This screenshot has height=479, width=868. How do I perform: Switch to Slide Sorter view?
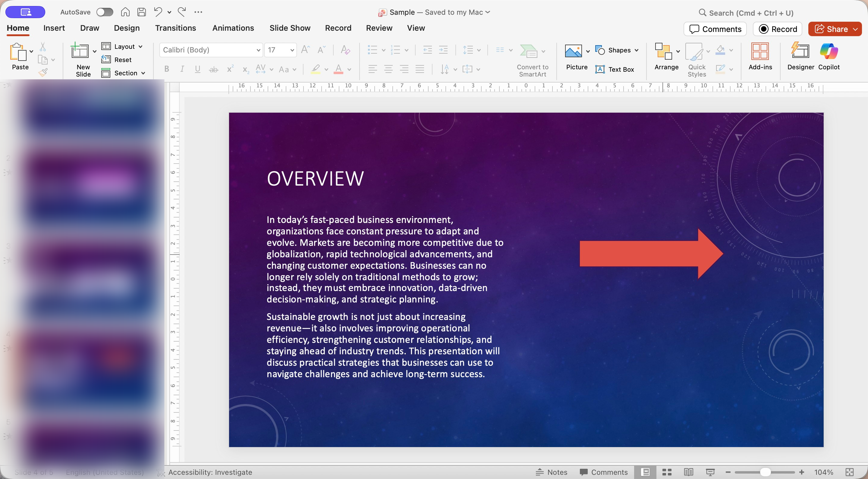pos(667,472)
